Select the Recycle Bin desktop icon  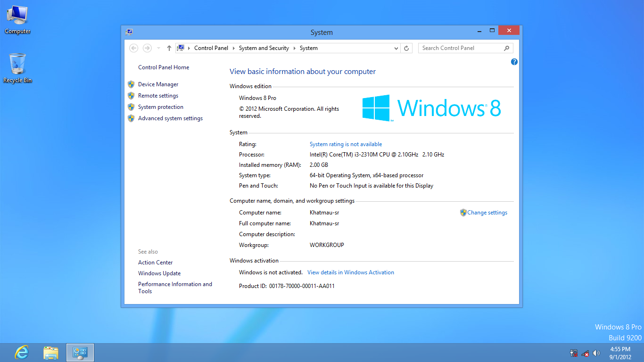(x=17, y=68)
